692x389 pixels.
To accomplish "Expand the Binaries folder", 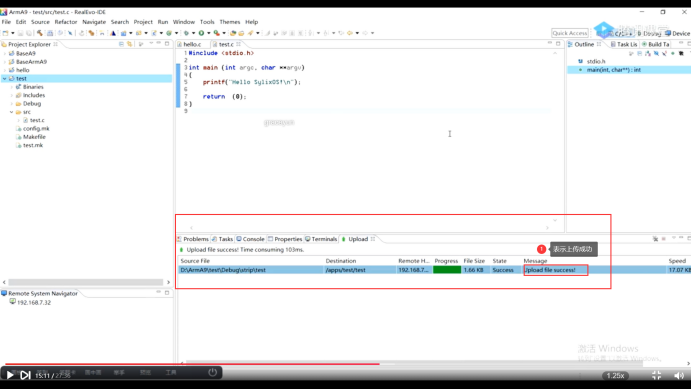I will pos(11,87).
